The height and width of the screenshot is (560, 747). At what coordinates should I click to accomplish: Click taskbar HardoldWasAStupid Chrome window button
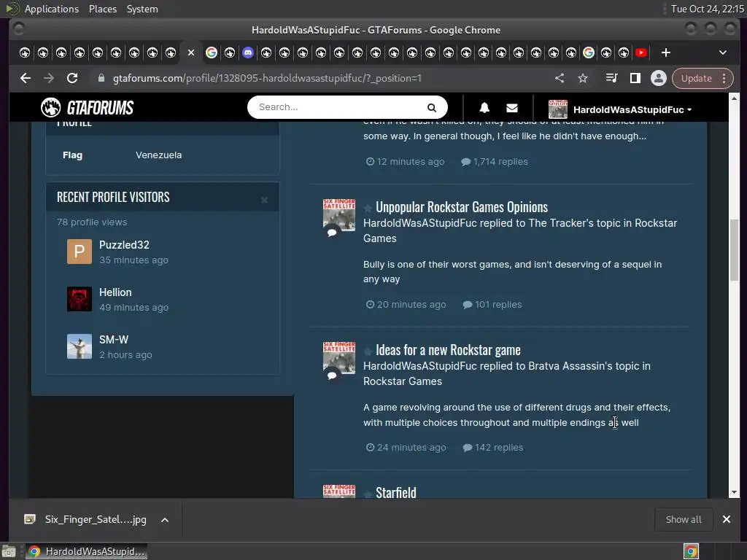click(x=86, y=551)
